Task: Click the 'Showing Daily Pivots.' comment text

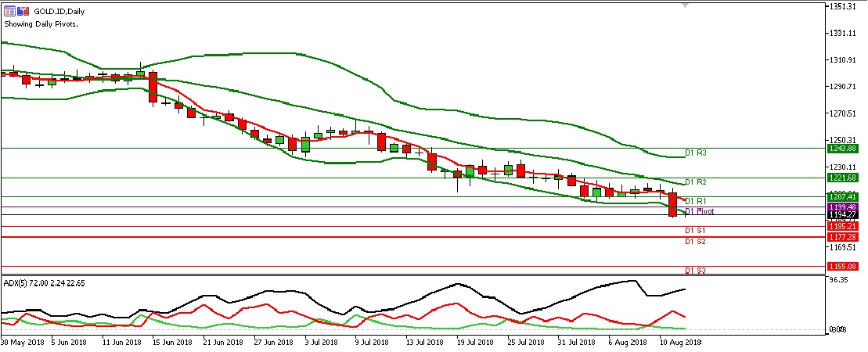Action: point(41,25)
